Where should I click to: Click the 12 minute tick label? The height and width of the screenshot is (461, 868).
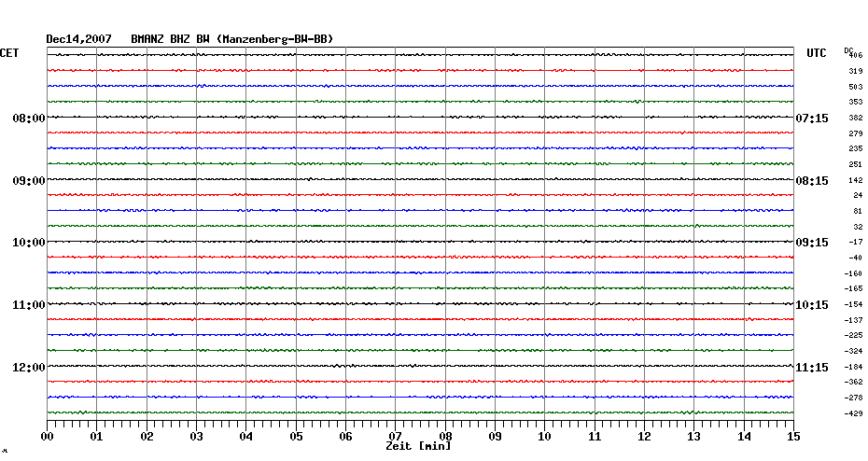coord(644,437)
